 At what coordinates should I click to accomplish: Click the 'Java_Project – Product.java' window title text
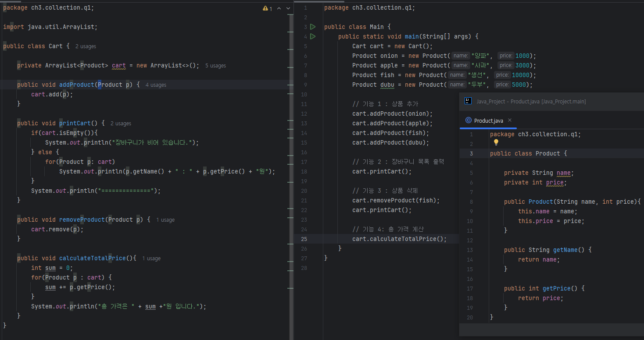point(531,101)
